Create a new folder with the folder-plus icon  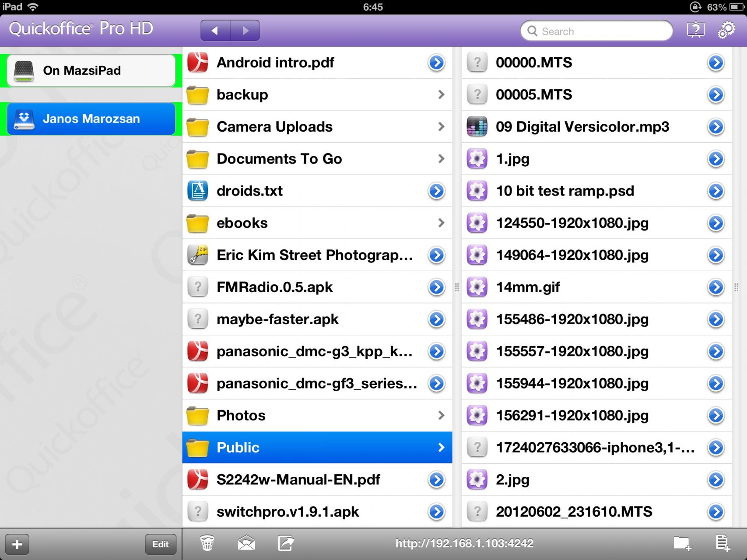click(x=682, y=543)
